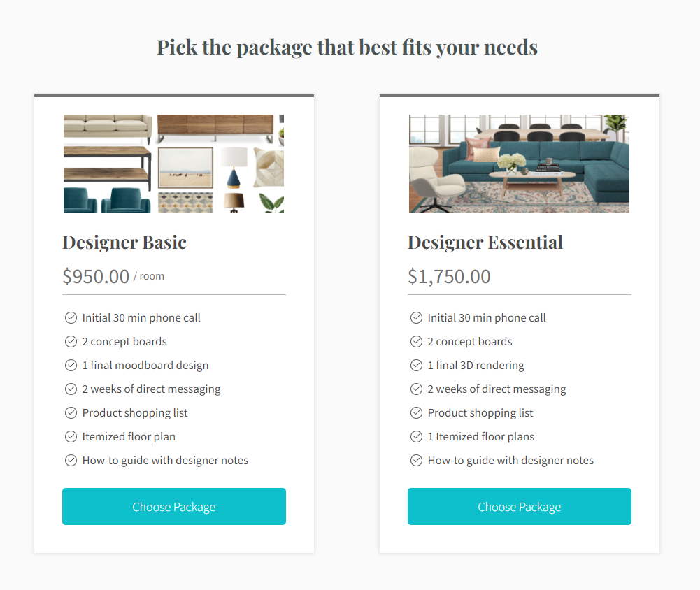
Task: Click checkmark icon beside Basic 'Product shopping list'
Action: coord(71,413)
